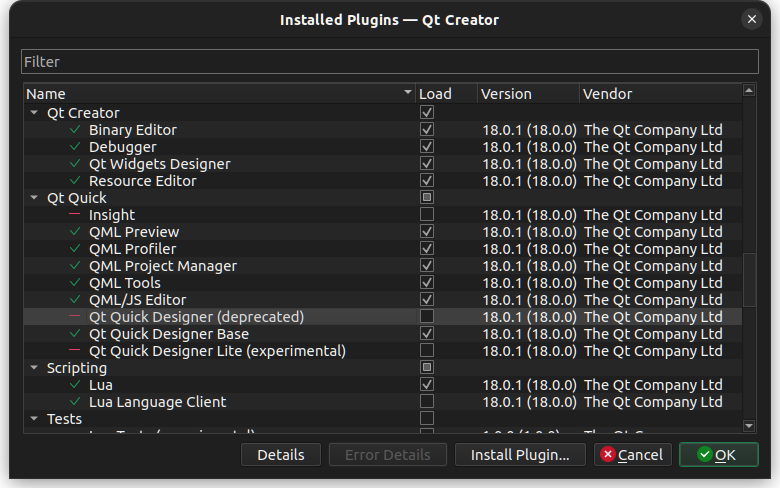The width and height of the screenshot is (780, 488).
Task: Click the red dash beside Qt Quick Designer (deprecated)
Action: 75,316
